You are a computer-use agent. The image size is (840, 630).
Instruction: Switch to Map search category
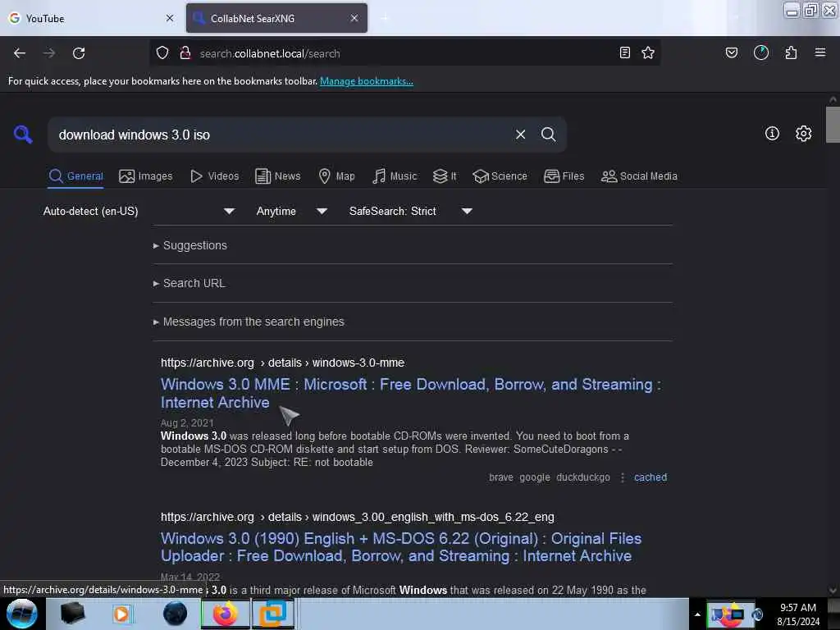click(336, 176)
